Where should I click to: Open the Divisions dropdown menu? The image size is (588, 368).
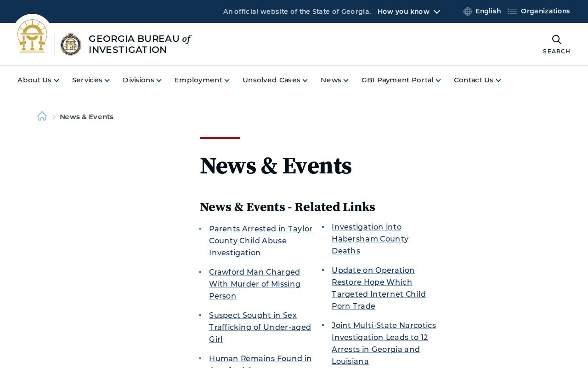[142, 80]
